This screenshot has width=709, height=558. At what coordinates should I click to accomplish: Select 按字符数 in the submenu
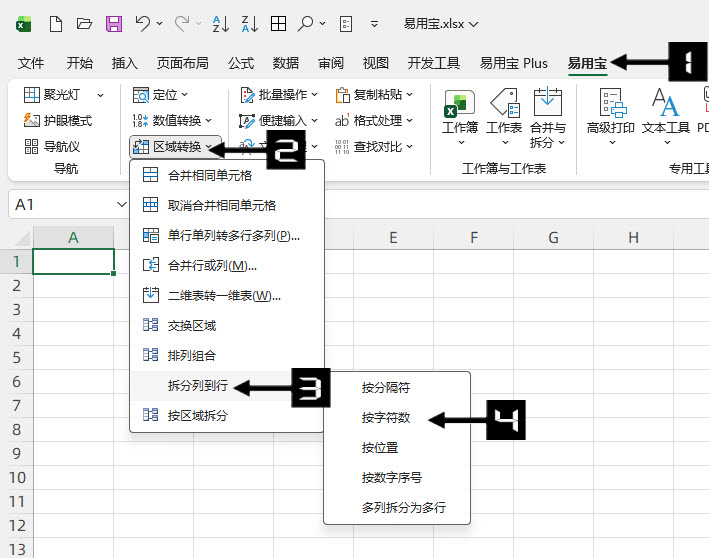coord(386,418)
